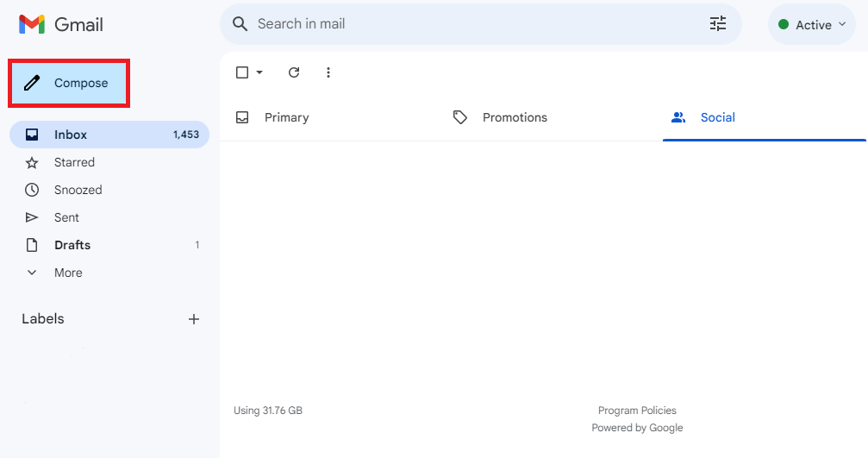The image size is (868, 458).
Task: Open the Sent folder
Action: coord(109,217)
